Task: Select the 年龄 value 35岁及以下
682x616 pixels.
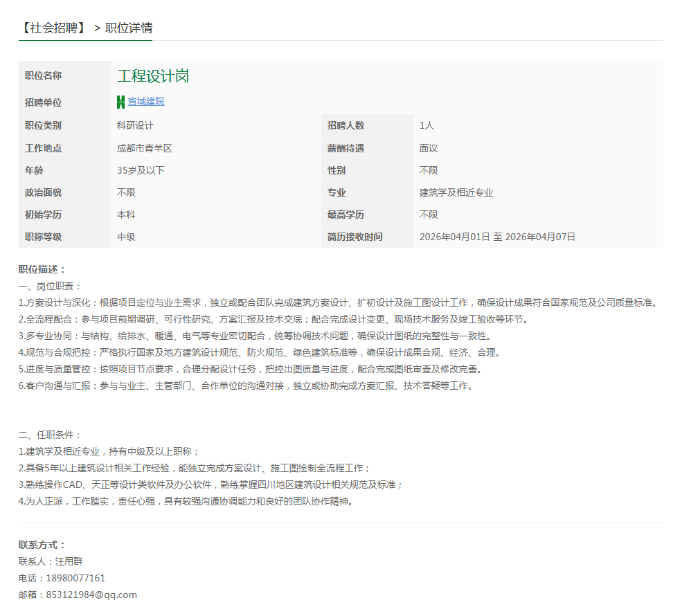Action: [140, 170]
